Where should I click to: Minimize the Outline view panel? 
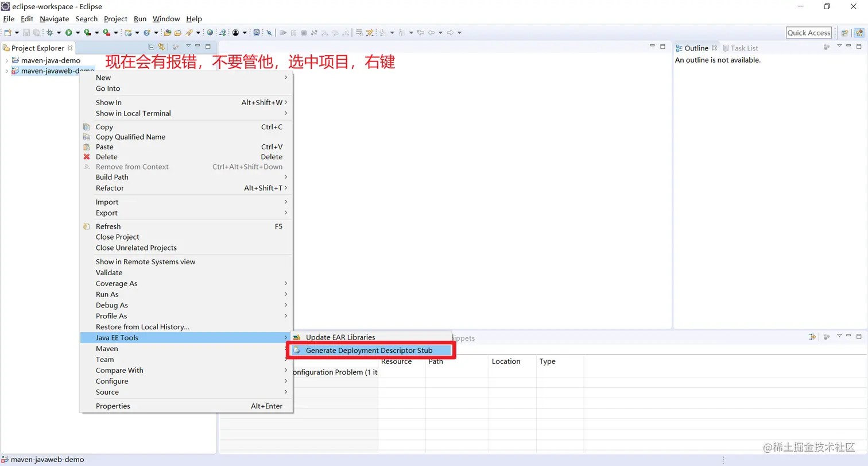coord(849,45)
